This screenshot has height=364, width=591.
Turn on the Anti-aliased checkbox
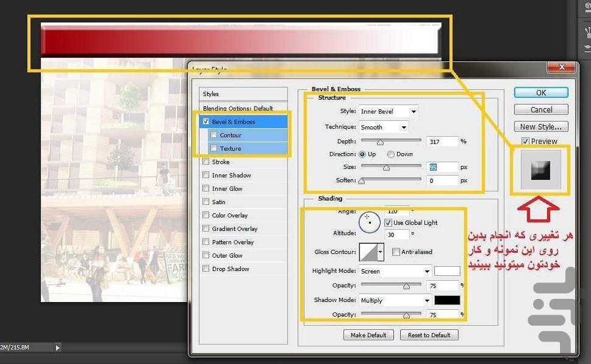396,252
